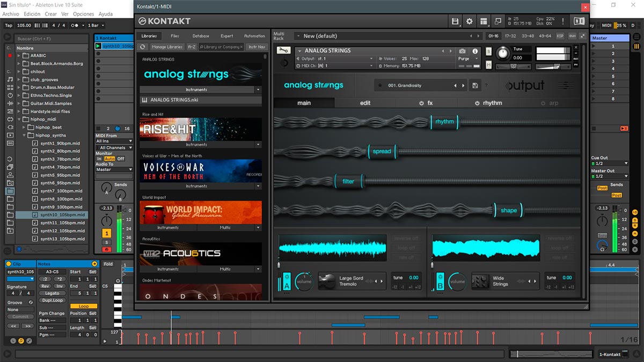Click Kontakt panic exclamation icon

pos(563,21)
